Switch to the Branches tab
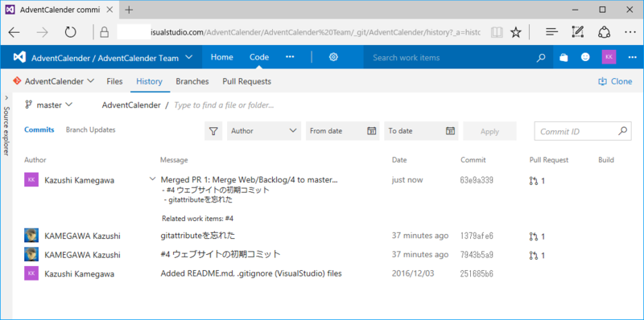 click(192, 81)
